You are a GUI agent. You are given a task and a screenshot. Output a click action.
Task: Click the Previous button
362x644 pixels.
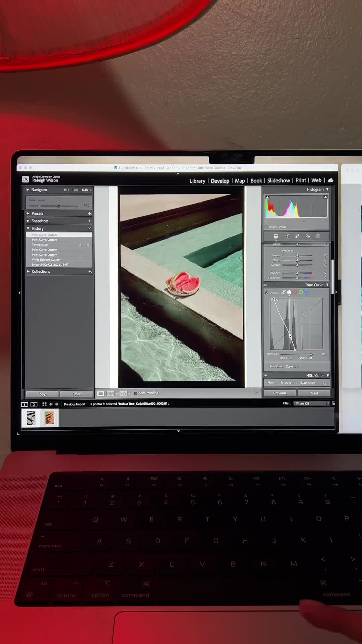pyautogui.click(x=280, y=393)
